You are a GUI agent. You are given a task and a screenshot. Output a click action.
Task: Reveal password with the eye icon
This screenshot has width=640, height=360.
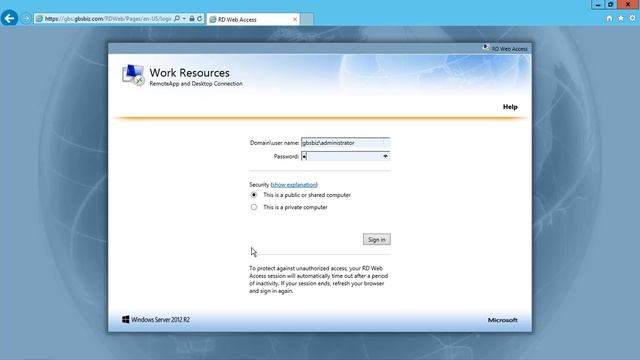[x=385, y=156]
